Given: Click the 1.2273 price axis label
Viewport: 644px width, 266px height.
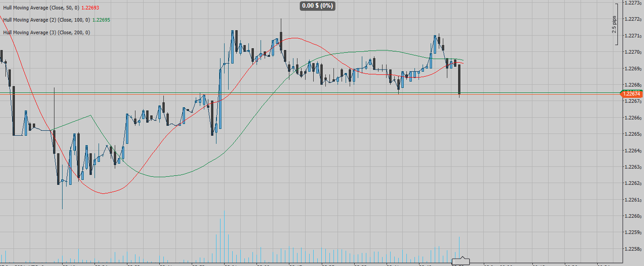Looking at the screenshot, I should coord(633,3).
